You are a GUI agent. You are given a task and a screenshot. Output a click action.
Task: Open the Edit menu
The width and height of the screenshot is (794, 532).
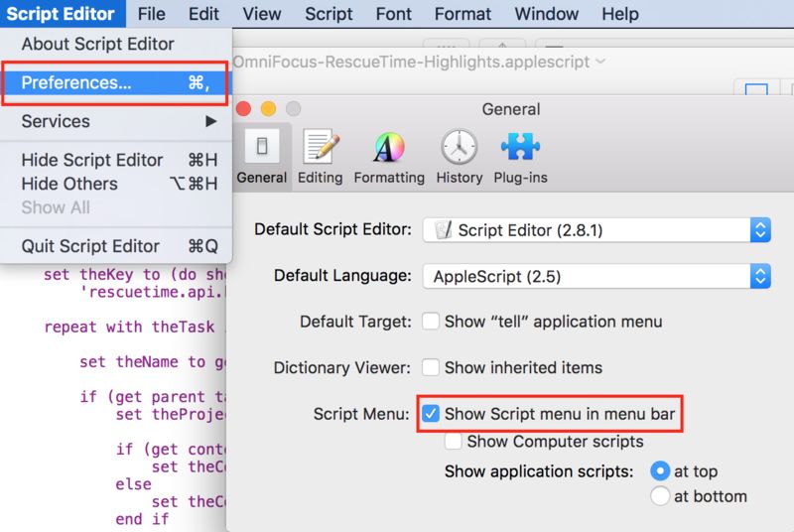coord(203,14)
